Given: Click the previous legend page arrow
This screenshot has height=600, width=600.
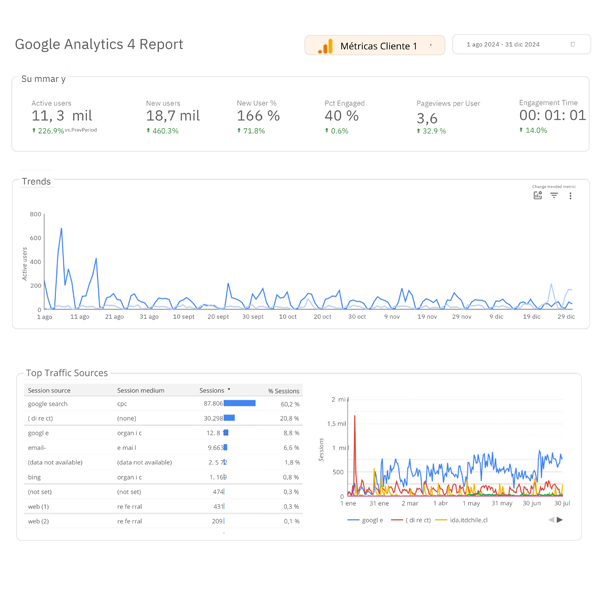Looking at the screenshot, I should point(550,520).
